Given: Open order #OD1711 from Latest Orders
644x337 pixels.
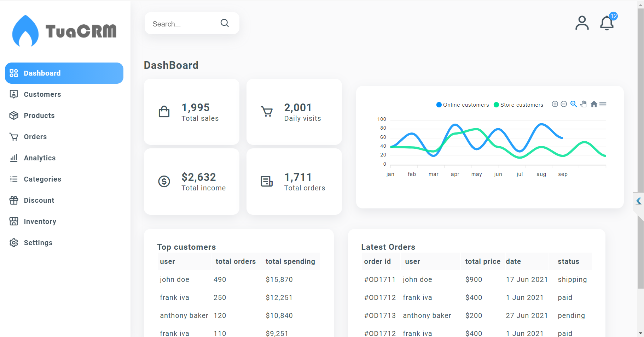Looking at the screenshot, I should (x=380, y=279).
